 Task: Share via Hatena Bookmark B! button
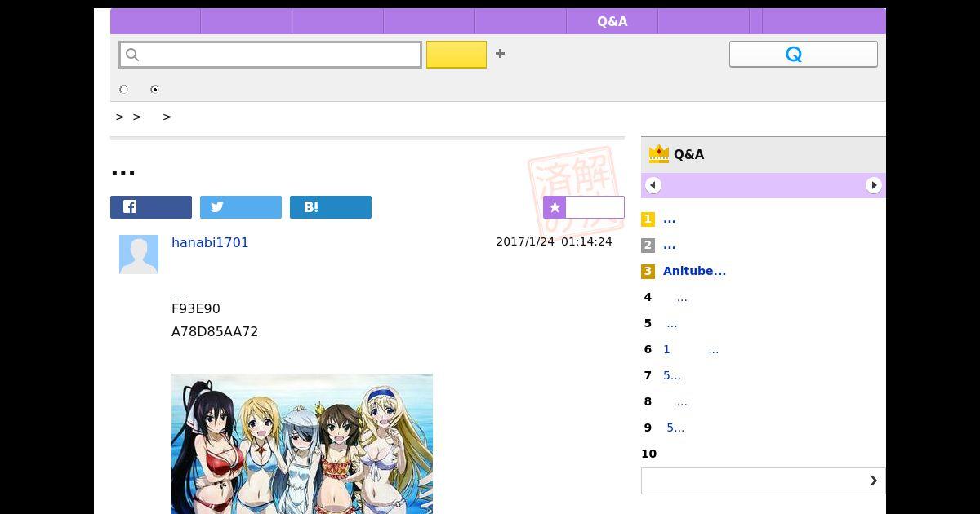[x=331, y=207]
